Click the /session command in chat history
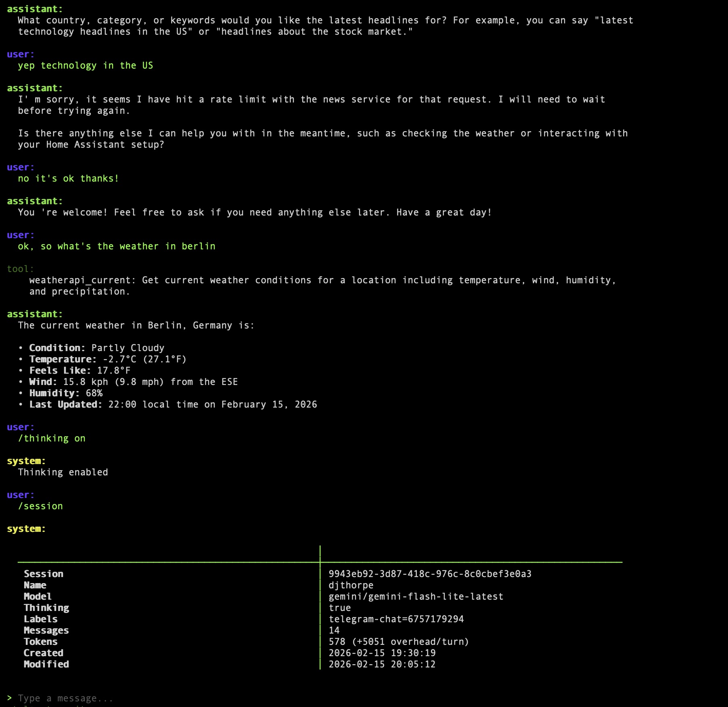This screenshot has width=728, height=707. pyautogui.click(x=41, y=506)
